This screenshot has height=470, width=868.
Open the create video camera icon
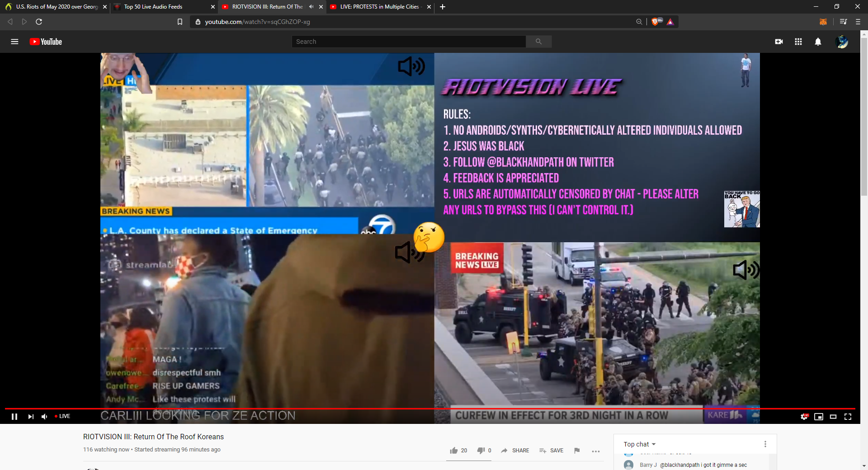tap(779, 42)
